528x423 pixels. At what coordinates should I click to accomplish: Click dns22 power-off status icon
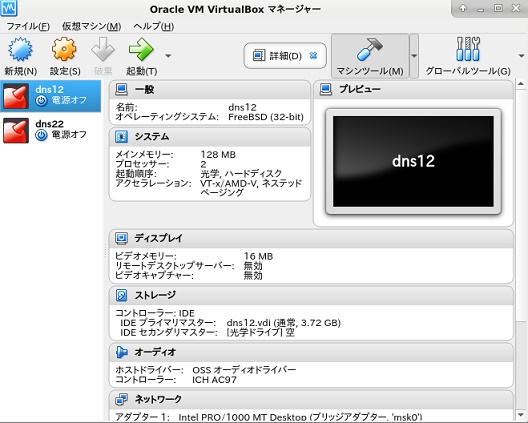pyautogui.click(x=41, y=135)
